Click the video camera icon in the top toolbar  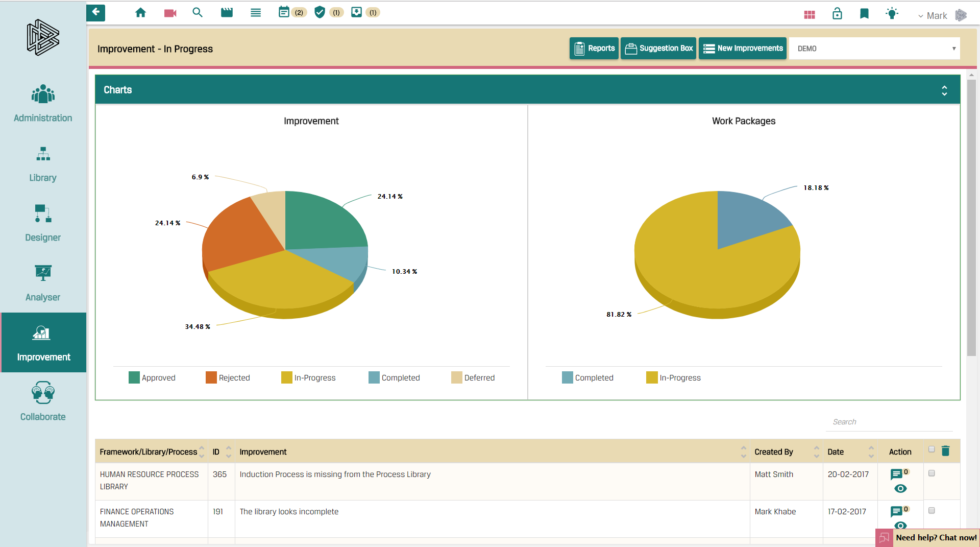click(170, 12)
